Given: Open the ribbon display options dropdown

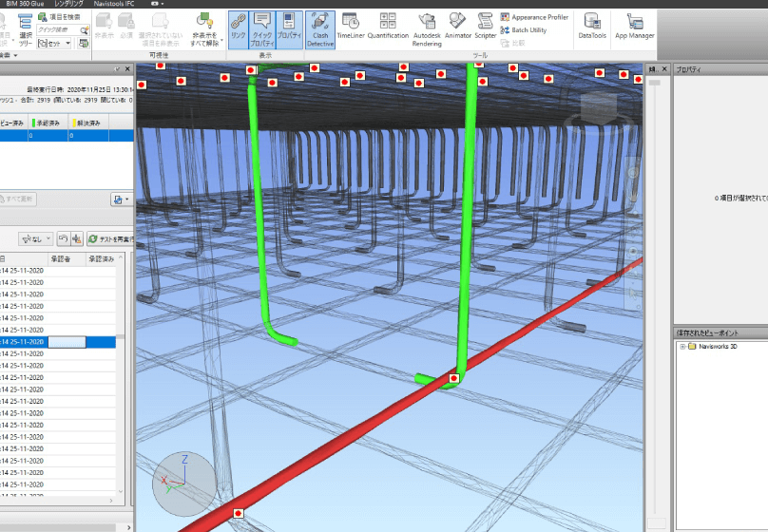Looking at the screenshot, I should pyautogui.click(x=158, y=4).
